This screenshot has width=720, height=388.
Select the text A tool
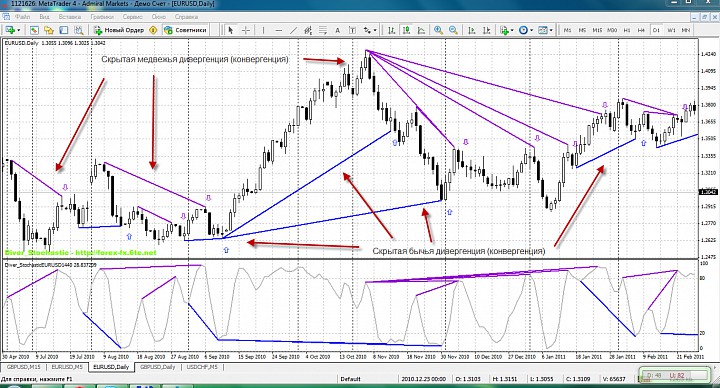coord(338,30)
